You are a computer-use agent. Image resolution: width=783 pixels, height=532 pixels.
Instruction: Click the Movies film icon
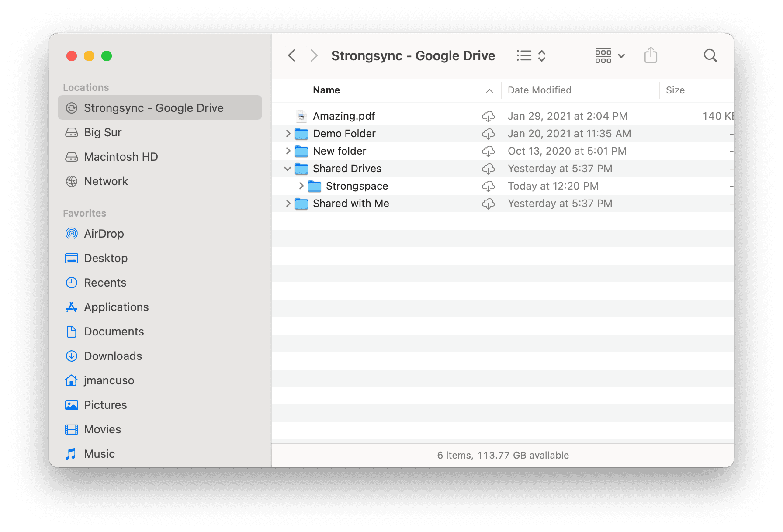(x=72, y=429)
